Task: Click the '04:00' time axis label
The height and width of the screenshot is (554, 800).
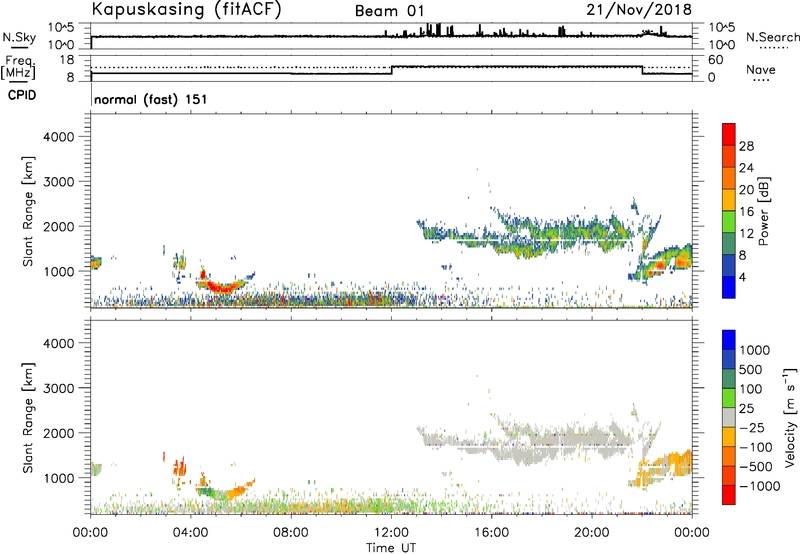Action: pos(191,533)
